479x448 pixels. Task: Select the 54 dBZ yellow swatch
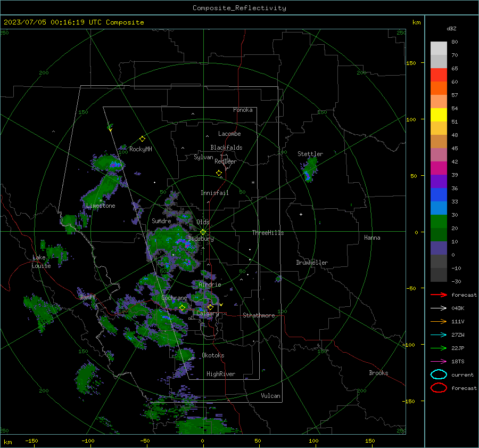(x=439, y=115)
